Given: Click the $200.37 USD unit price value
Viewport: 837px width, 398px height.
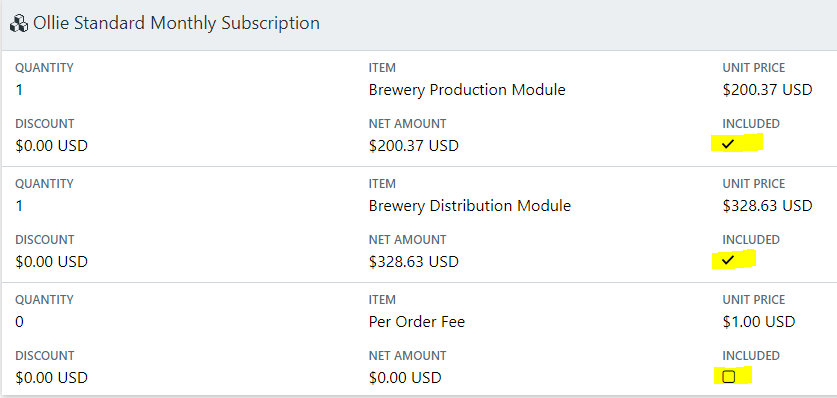Looking at the screenshot, I should coord(767,90).
